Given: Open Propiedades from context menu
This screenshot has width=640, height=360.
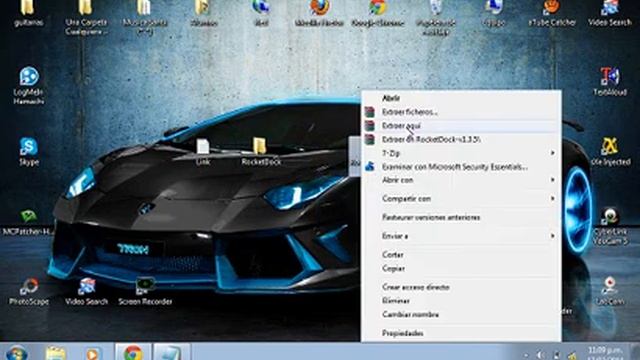Looking at the screenshot, I should pos(461,333).
